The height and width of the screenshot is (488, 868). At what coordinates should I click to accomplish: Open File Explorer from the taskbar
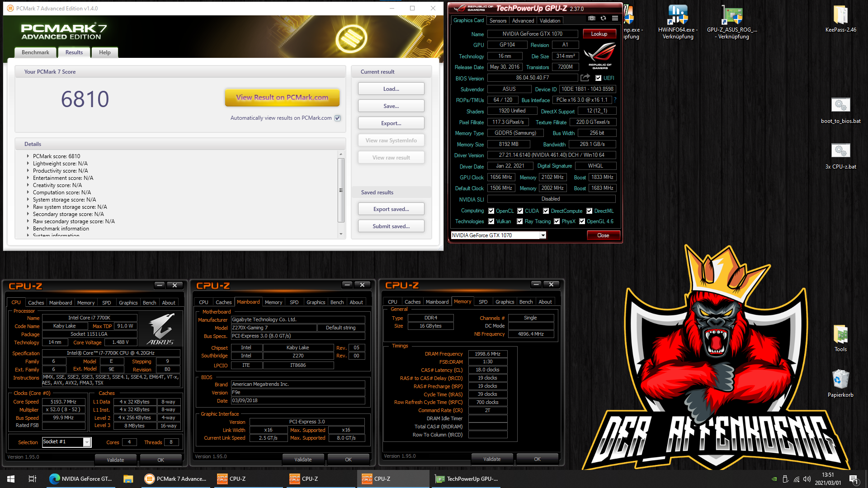(128, 479)
